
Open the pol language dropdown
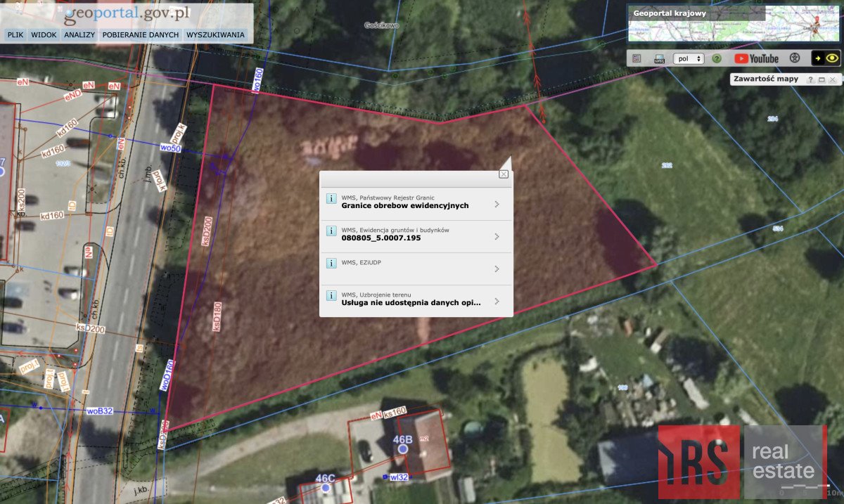[x=688, y=58]
